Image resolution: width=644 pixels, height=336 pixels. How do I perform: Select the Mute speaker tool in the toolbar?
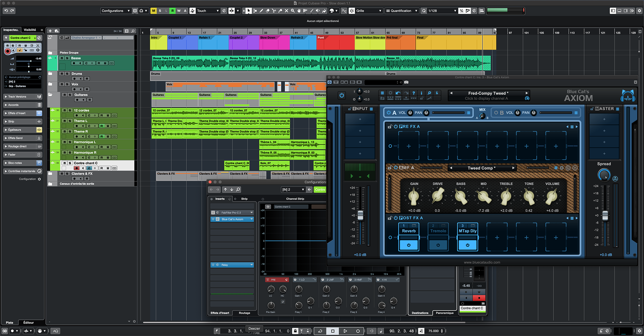pyautogui.click(x=317, y=11)
